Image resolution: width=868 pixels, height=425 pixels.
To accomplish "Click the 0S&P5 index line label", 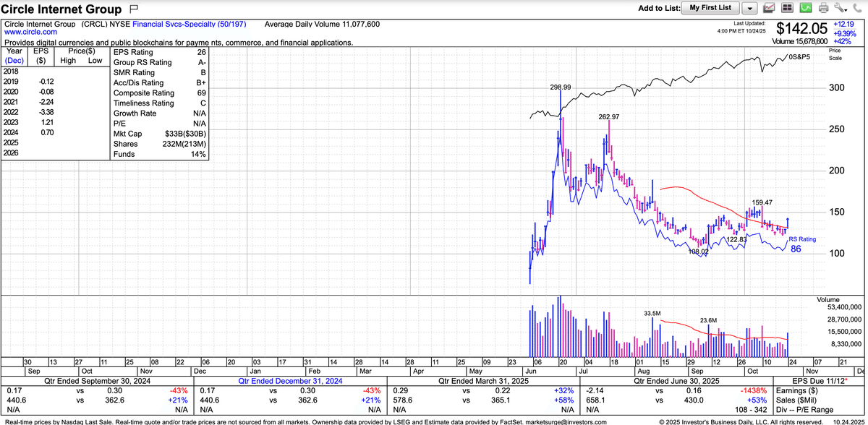I will coord(799,57).
